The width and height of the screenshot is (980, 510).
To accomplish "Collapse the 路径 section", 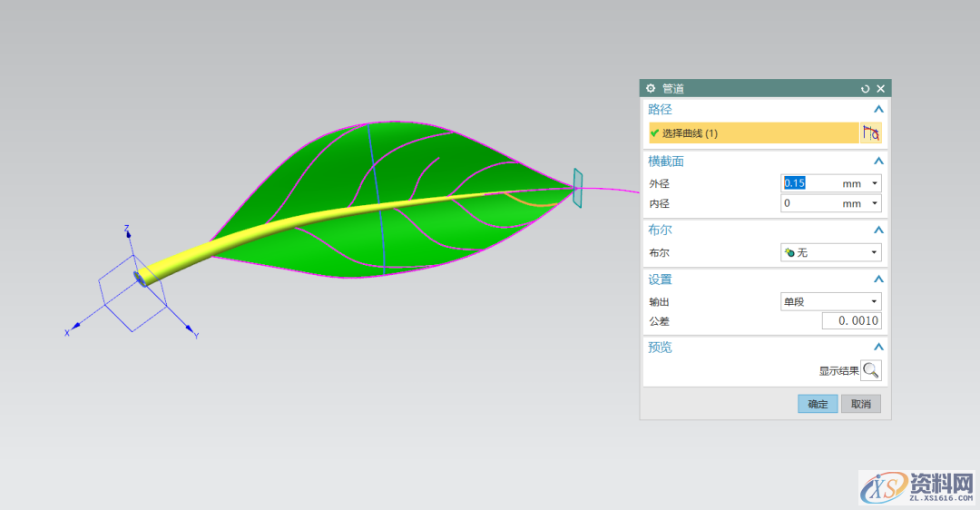I will (x=877, y=110).
